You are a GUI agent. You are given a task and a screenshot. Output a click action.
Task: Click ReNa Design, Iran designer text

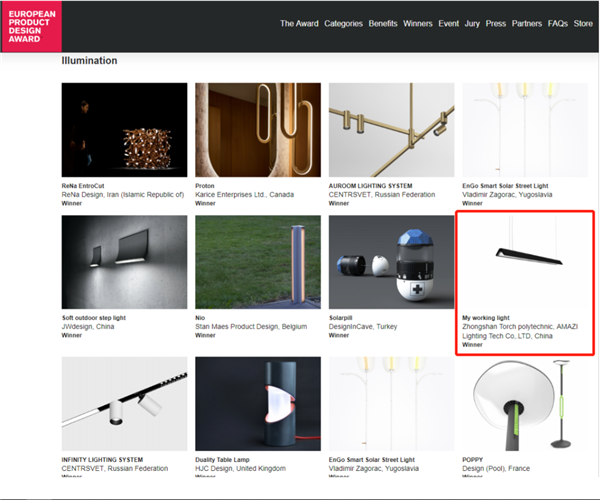[x=123, y=195]
